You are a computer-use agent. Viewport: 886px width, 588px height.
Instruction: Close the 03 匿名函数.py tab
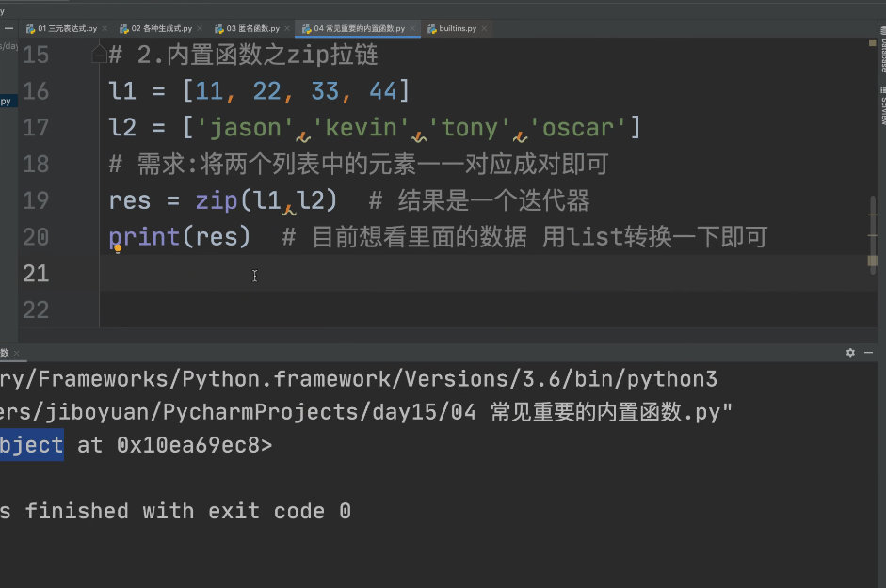pyautogui.click(x=286, y=29)
